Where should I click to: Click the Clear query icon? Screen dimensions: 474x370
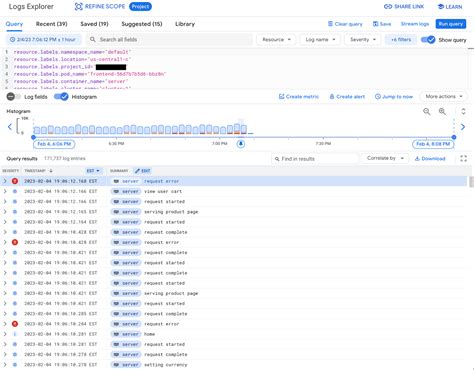(330, 24)
